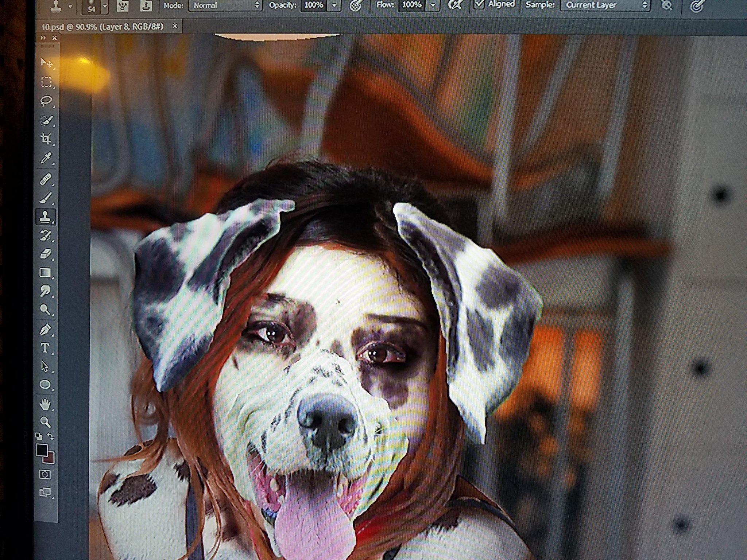Select the Lasso tool

tap(46, 101)
